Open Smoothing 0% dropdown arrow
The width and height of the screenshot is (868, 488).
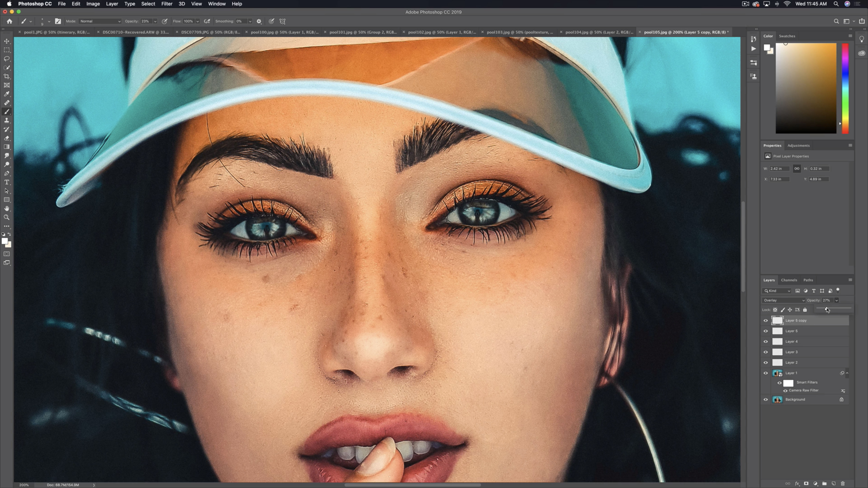click(250, 21)
